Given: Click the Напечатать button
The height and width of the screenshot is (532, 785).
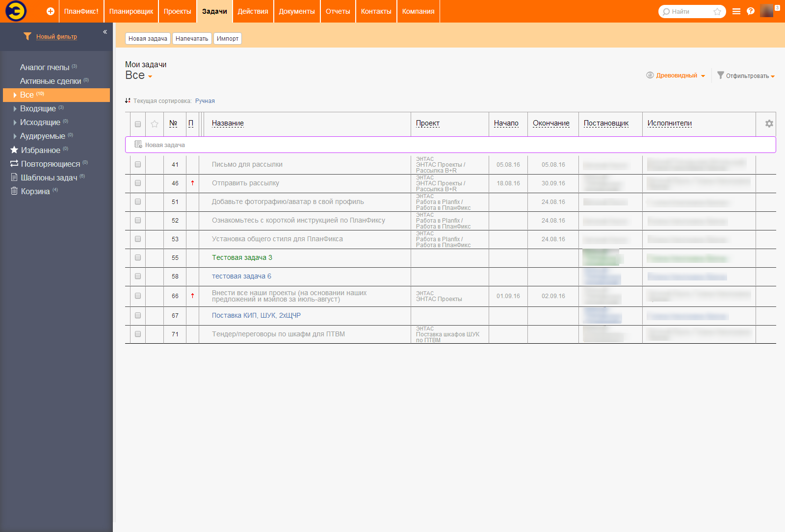Looking at the screenshot, I should (x=192, y=38).
